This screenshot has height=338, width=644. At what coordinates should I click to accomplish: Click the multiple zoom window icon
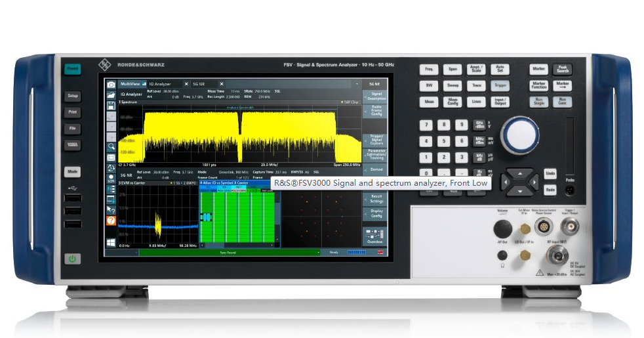111,158
